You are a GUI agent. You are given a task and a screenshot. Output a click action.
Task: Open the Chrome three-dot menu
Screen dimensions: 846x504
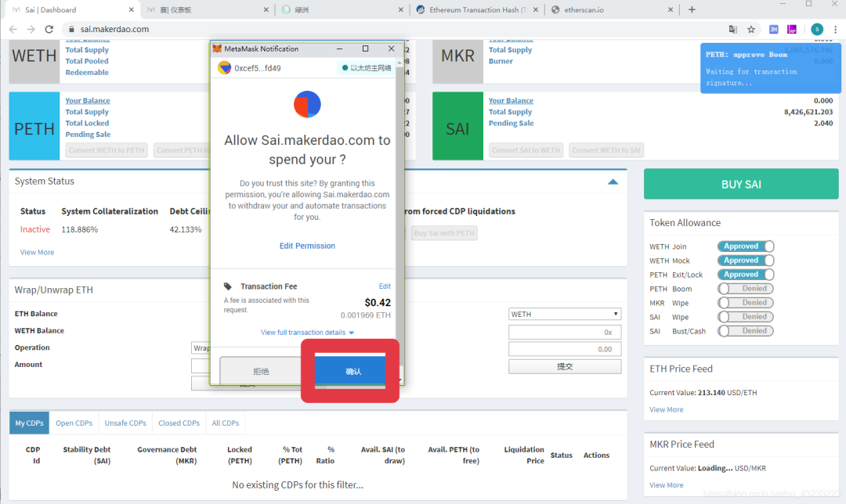click(x=835, y=29)
